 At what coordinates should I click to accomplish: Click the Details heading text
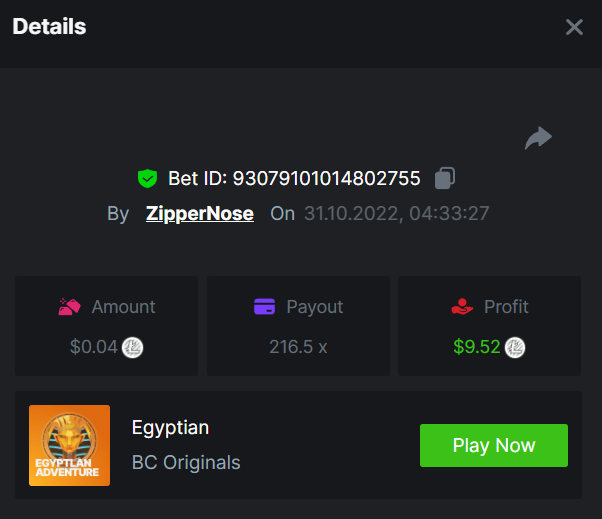49,27
